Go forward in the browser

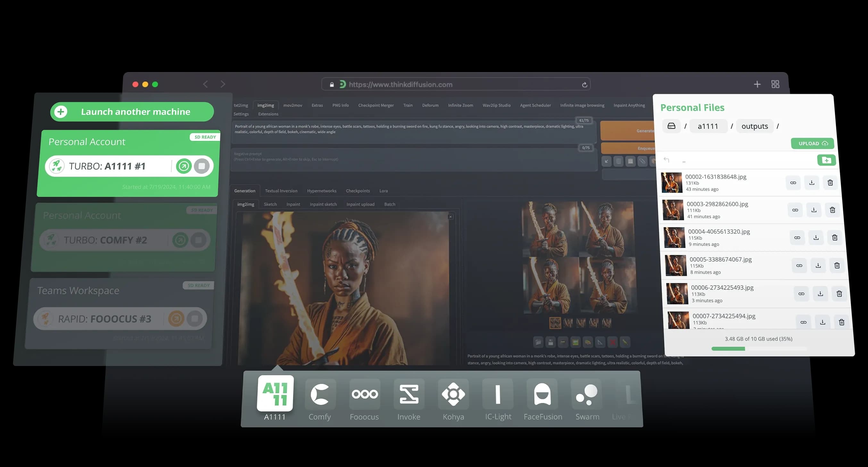tap(223, 84)
